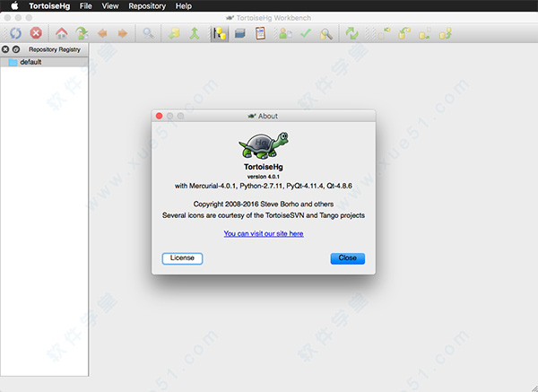The width and height of the screenshot is (538, 392).
Task: Click the Incoming changesets icon
Action: 384,33
